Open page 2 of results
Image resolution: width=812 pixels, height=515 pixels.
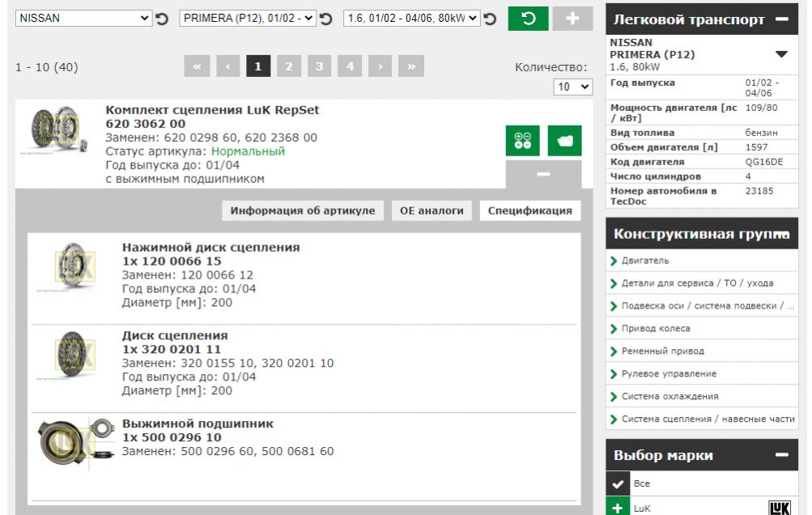click(x=289, y=66)
